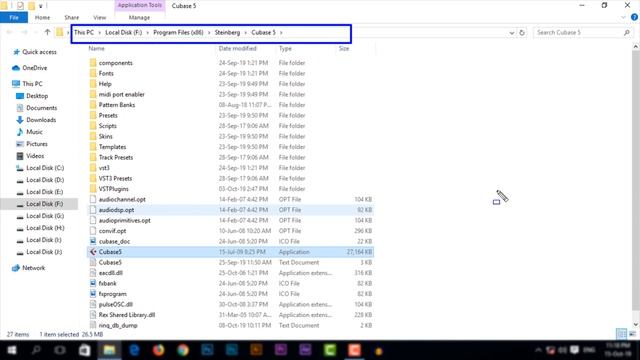Select the vst3 folder icon
The width and height of the screenshot is (640, 360).
click(x=93, y=168)
